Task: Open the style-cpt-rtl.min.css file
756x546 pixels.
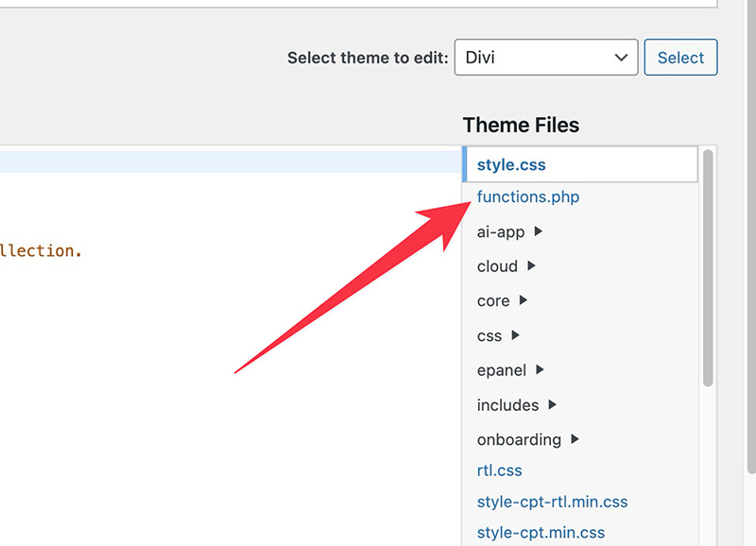Action: [x=552, y=502]
